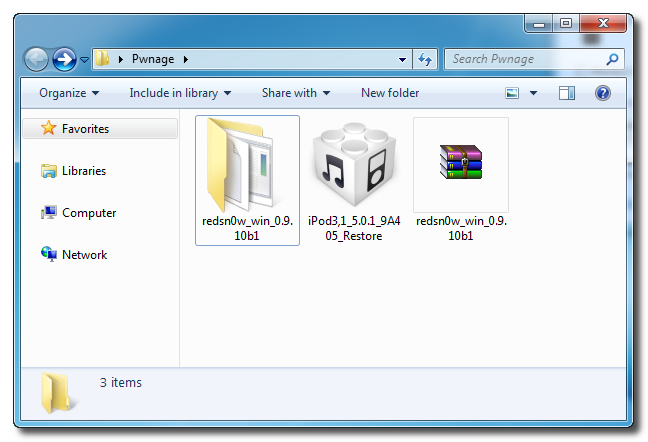648x442 pixels.
Task: Toggle the preview pane
Action: [x=567, y=93]
